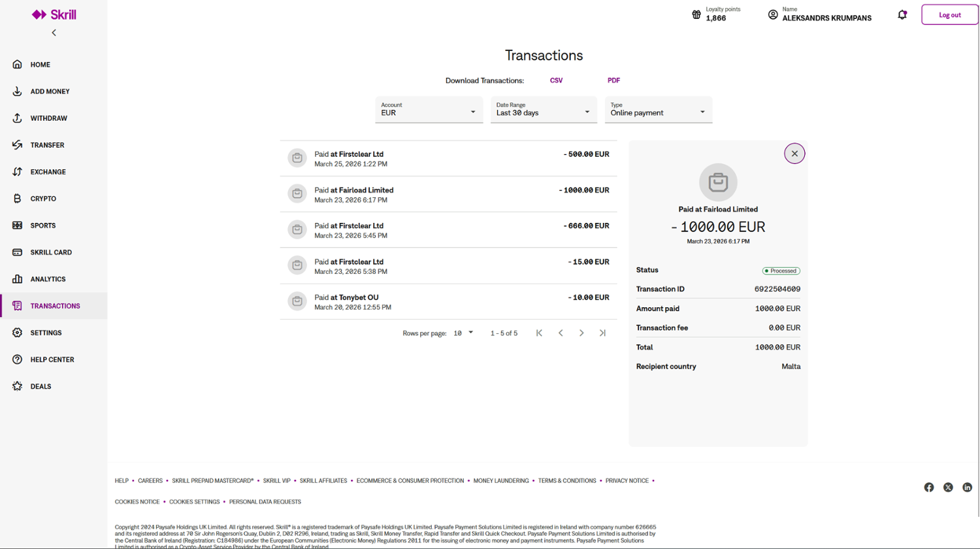Open the Account EUR dropdown
Viewport: 980px width, 549px height.
[429, 110]
